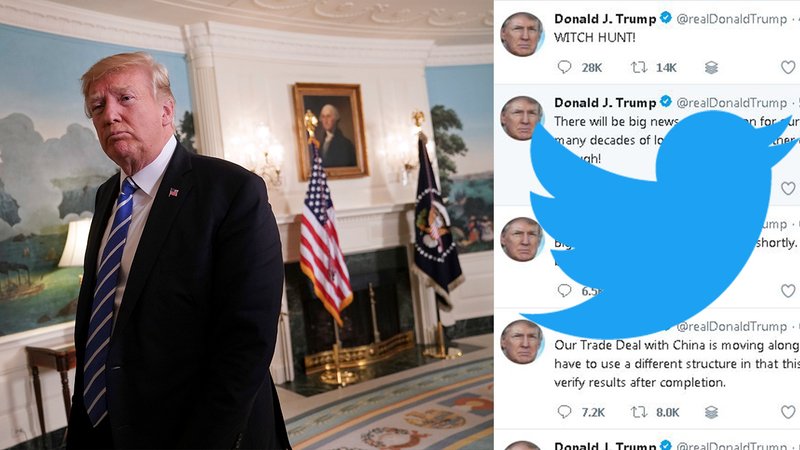Open Donald J. Trump name on first tweet
The image size is (800, 450).
point(605,19)
